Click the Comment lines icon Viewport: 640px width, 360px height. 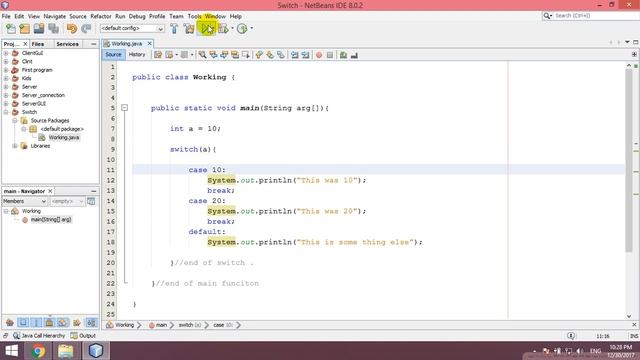pos(343,55)
